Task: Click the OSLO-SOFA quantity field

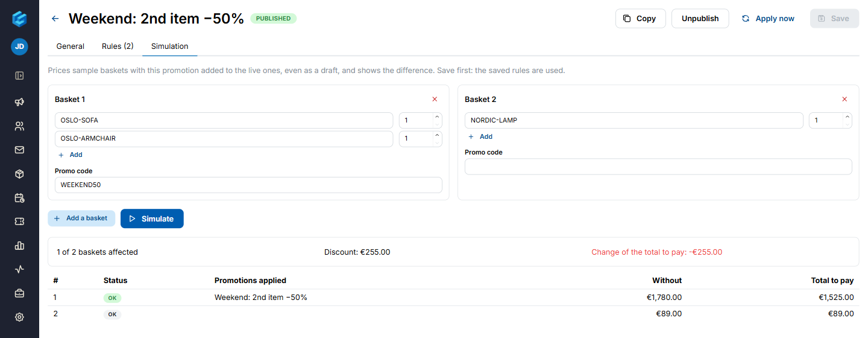Action: (416, 120)
